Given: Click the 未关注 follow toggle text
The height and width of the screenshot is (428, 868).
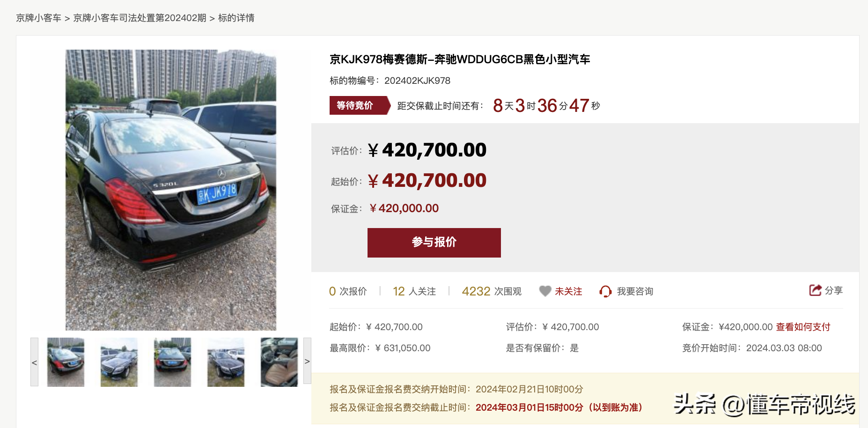Looking at the screenshot, I should coord(568,291).
